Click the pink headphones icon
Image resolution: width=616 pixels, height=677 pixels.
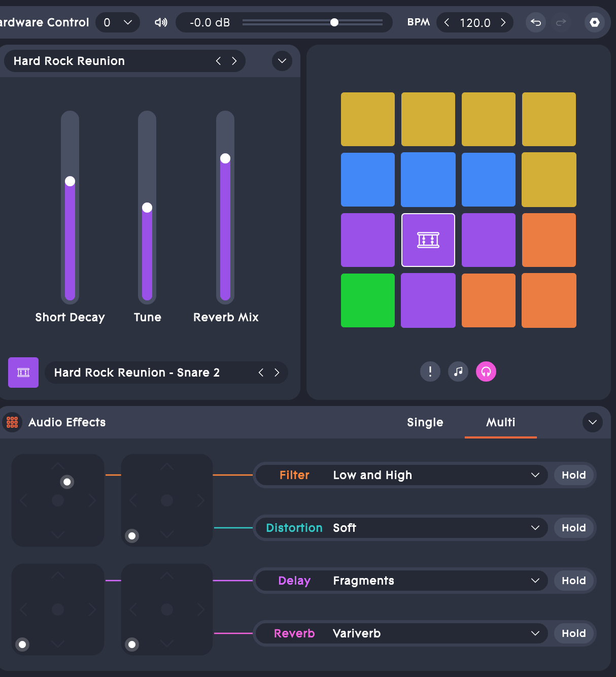pyautogui.click(x=486, y=371)
